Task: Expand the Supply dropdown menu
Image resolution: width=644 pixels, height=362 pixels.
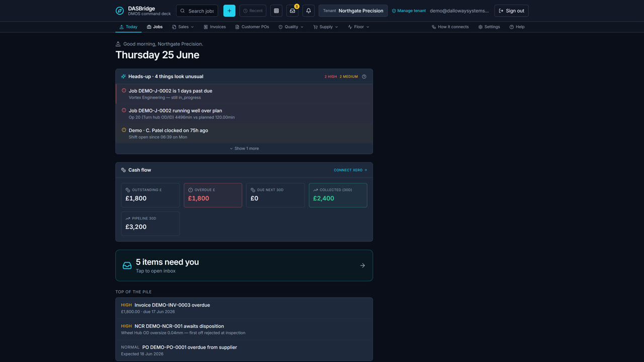Action: [326, 27]
